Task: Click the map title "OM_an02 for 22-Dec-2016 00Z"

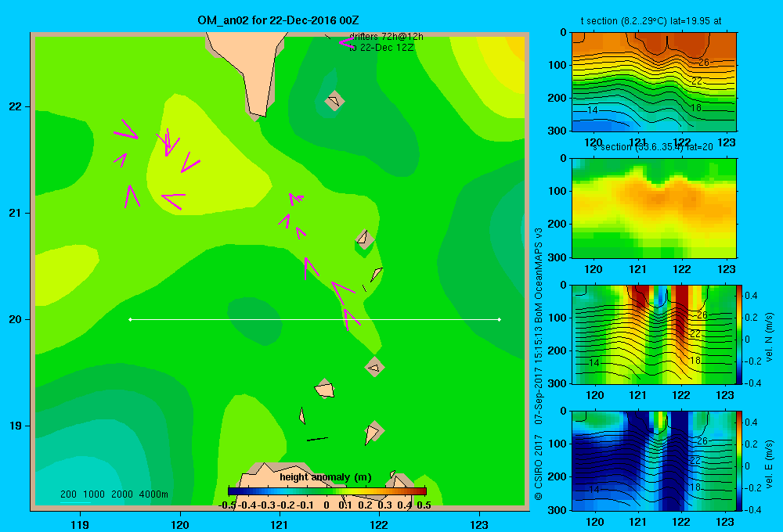Action: tap(278, 20)
